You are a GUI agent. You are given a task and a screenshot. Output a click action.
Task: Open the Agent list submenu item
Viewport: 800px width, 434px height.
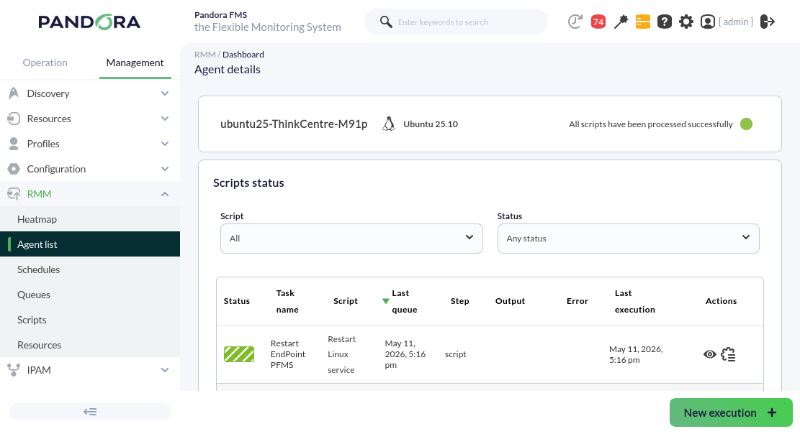tap(90, 244)
